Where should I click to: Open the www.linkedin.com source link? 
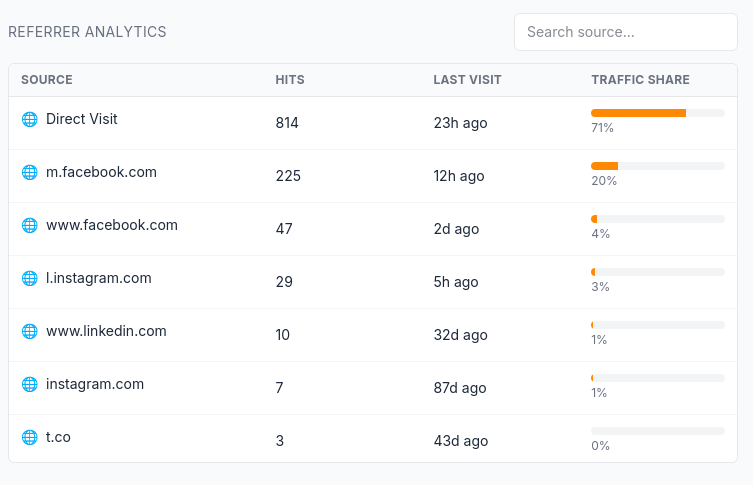[106, 331]
